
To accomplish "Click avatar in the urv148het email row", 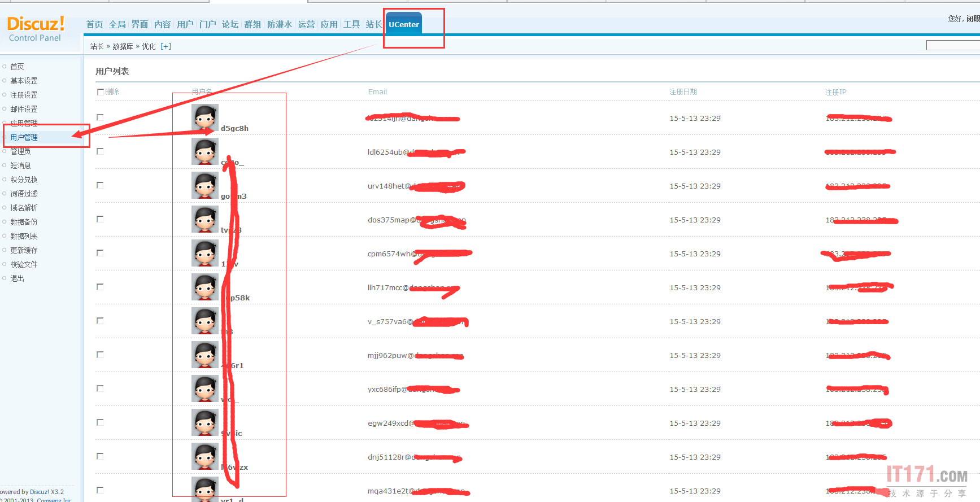I will pos(204,185).
